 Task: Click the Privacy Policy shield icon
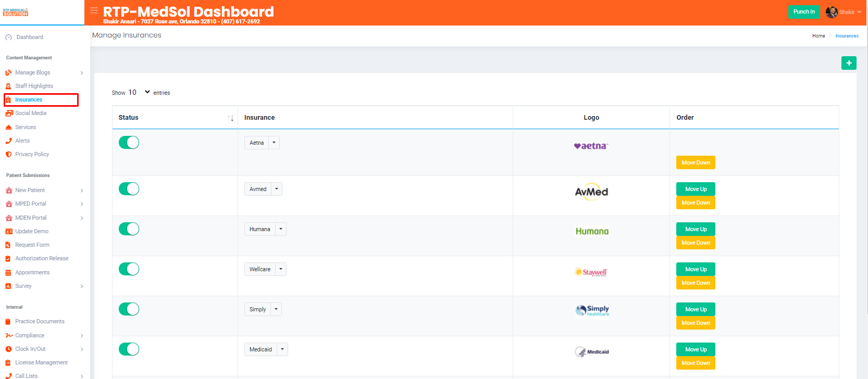pos(8,155)
